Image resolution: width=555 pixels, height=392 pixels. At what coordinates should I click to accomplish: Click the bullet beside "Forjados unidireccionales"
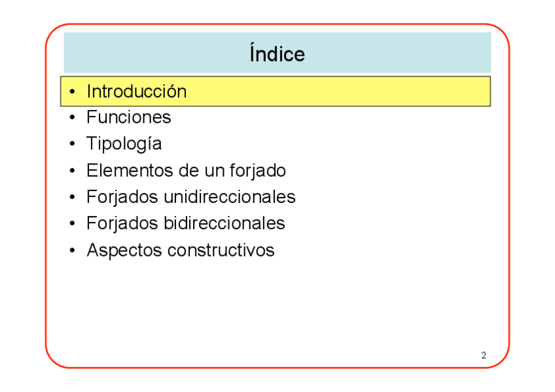[71, 198]
